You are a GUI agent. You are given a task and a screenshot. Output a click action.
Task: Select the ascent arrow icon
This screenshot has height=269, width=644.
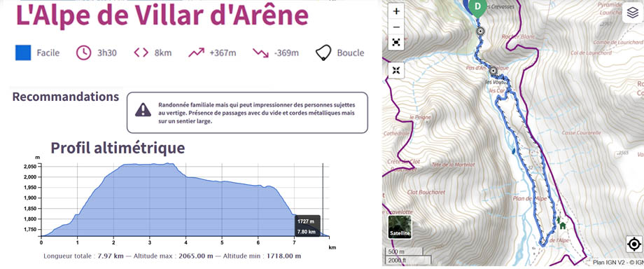click(196, 53)
